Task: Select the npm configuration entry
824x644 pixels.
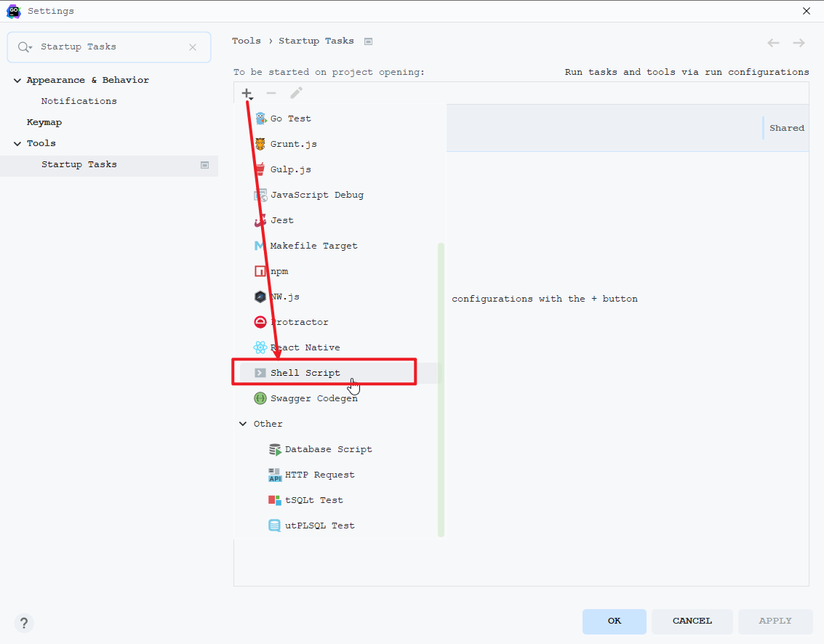Action: click(x=279, y=271)
